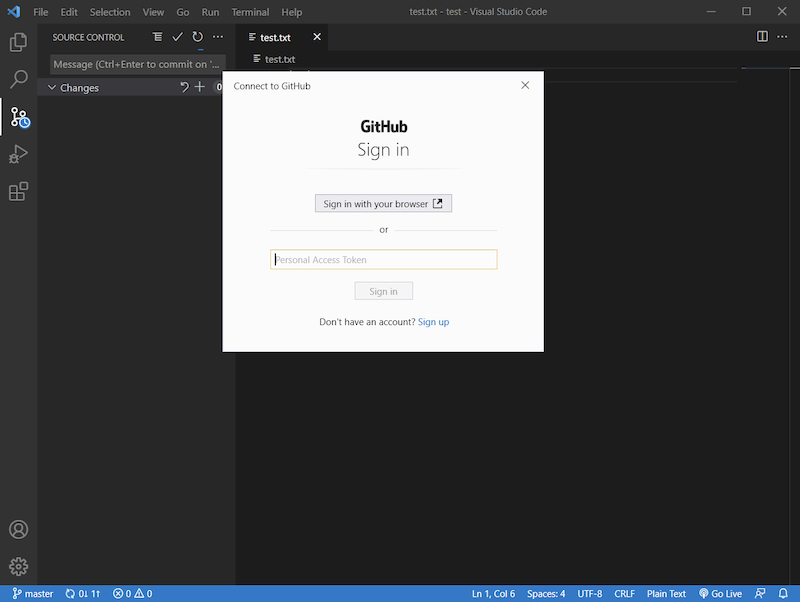Switch to the test.txt editor tab
Screen dimensions: 800x602
point(273,36)
